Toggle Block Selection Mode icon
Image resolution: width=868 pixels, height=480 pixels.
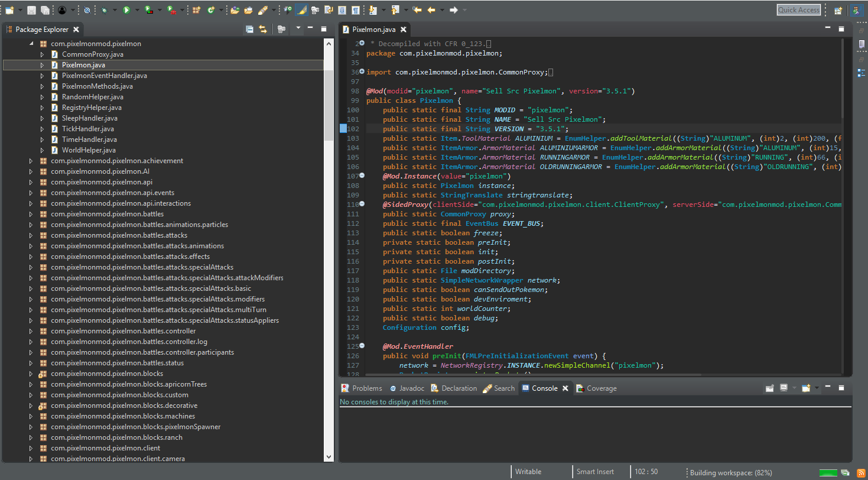tap(342, 10)
